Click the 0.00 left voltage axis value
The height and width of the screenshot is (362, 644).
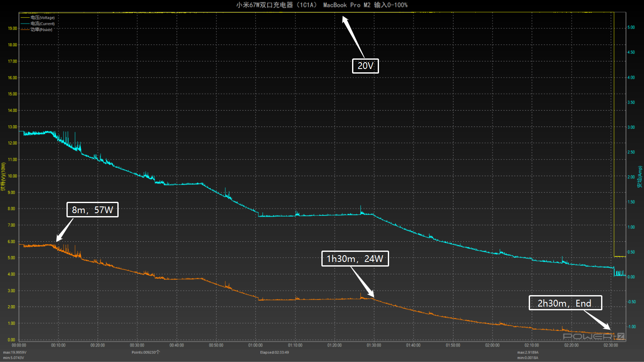[x=11, y=340]
